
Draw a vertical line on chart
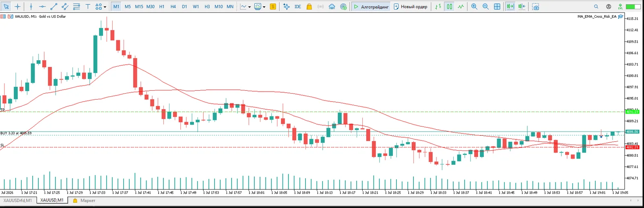tap(31, 6)
